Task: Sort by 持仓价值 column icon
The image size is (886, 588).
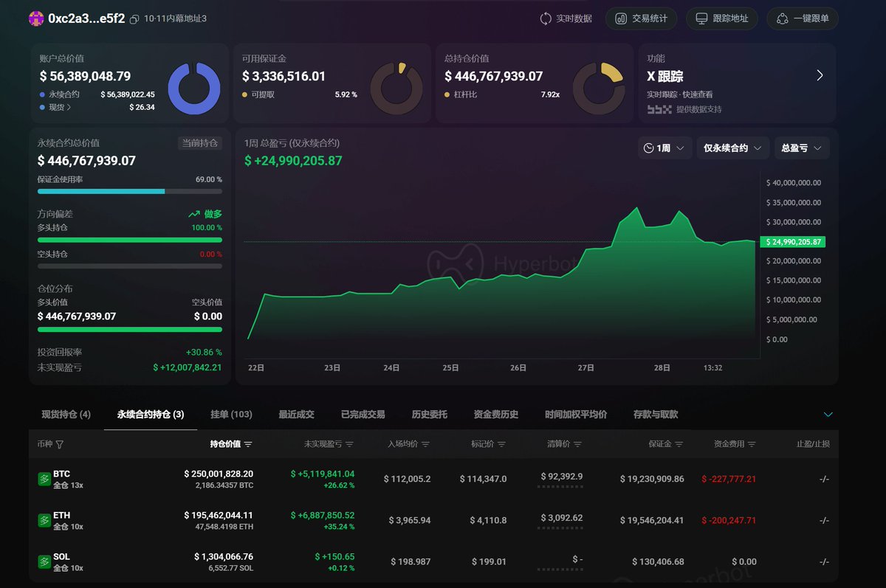Action: [248, 444]
